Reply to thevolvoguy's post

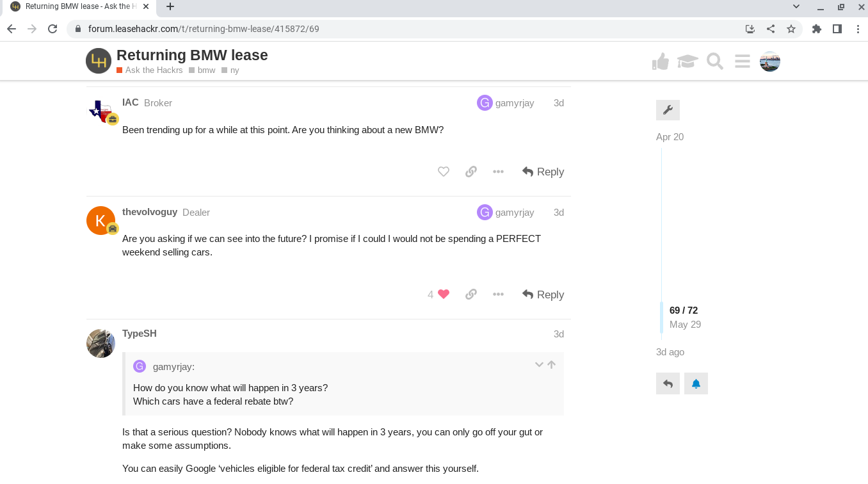click(543, 294)
